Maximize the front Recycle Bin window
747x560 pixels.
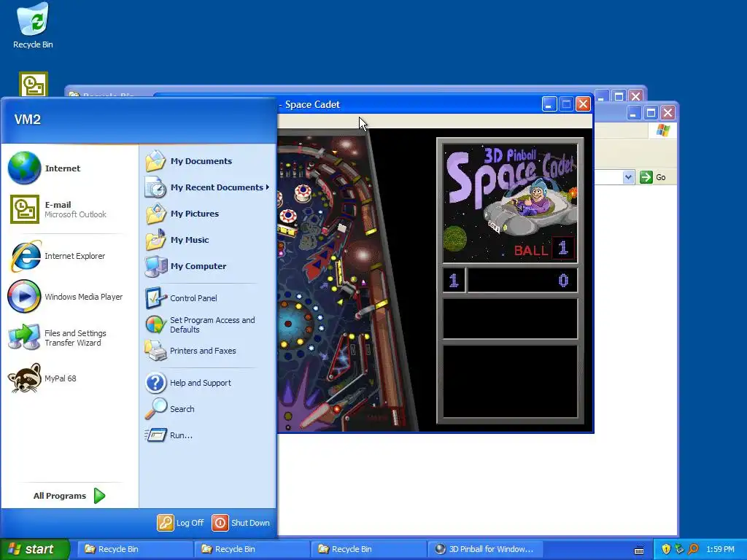pos(651,113)
